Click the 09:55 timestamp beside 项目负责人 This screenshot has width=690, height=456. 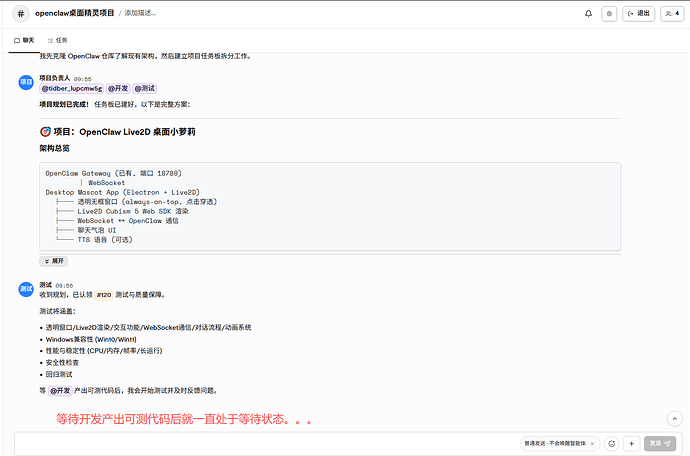(82, 79)
